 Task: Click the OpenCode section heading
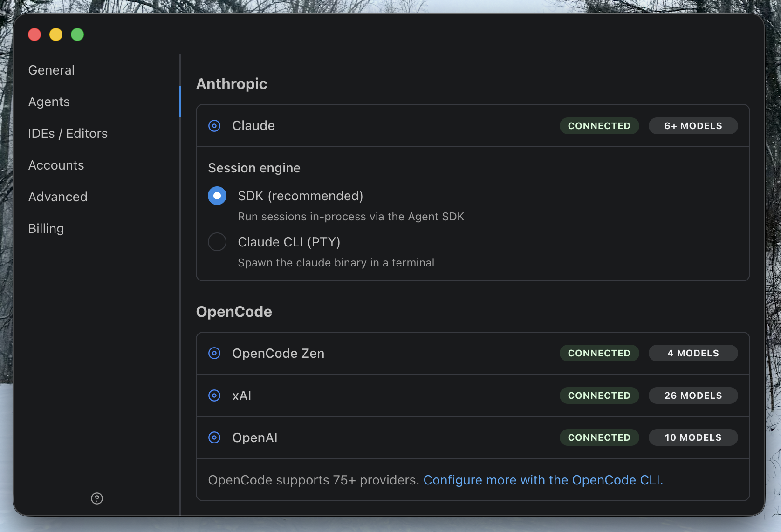coord(234,312)
